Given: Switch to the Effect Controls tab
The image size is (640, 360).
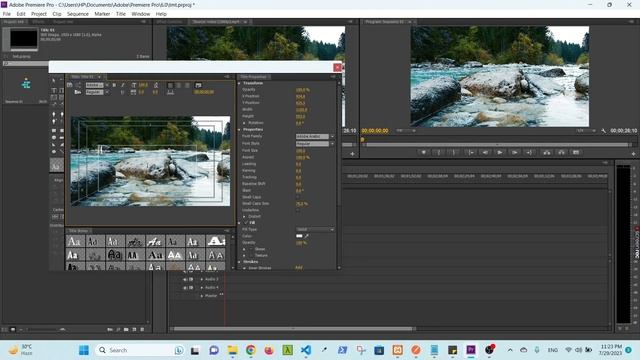Looking at the screenshot, I should coord(169,22).
